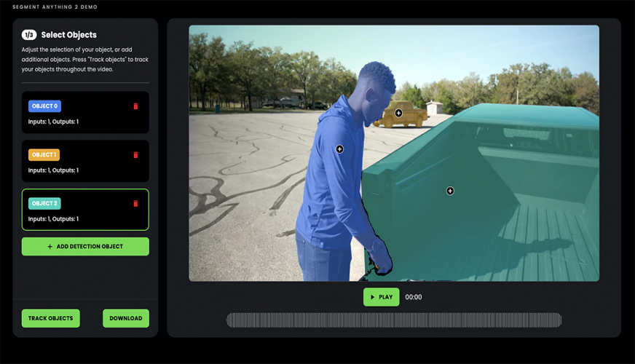This screenshot has width=635, height=364.
Task: Click the Select Objects heading
Action: pos(69,35)
